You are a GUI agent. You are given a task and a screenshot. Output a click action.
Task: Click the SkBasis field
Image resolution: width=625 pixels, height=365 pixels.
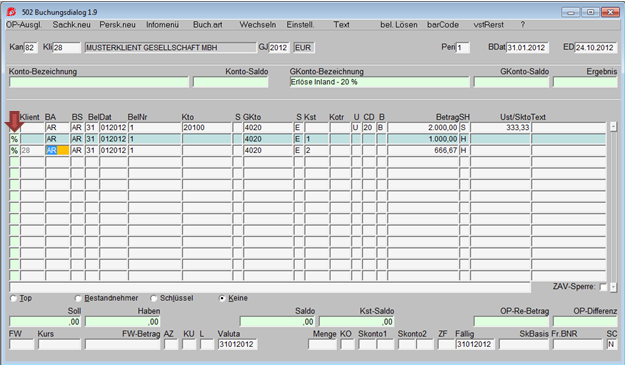[524, 345]
